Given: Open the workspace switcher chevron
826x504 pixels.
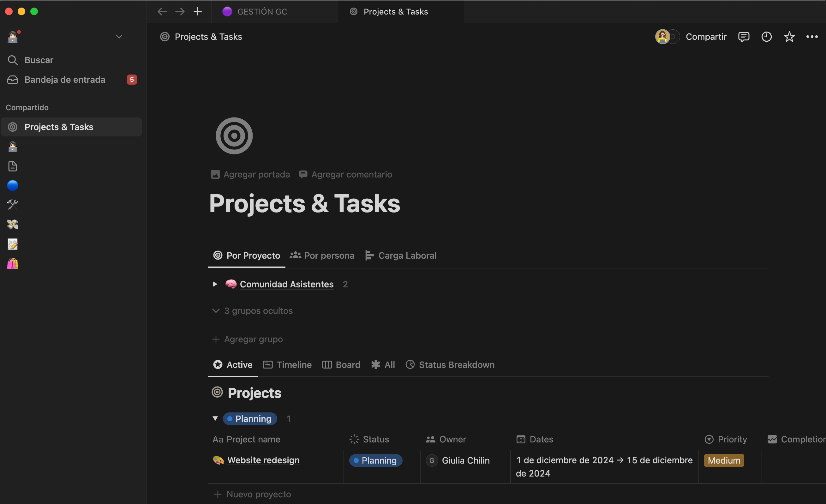Looking at the screenshot, I should (119, 37).
